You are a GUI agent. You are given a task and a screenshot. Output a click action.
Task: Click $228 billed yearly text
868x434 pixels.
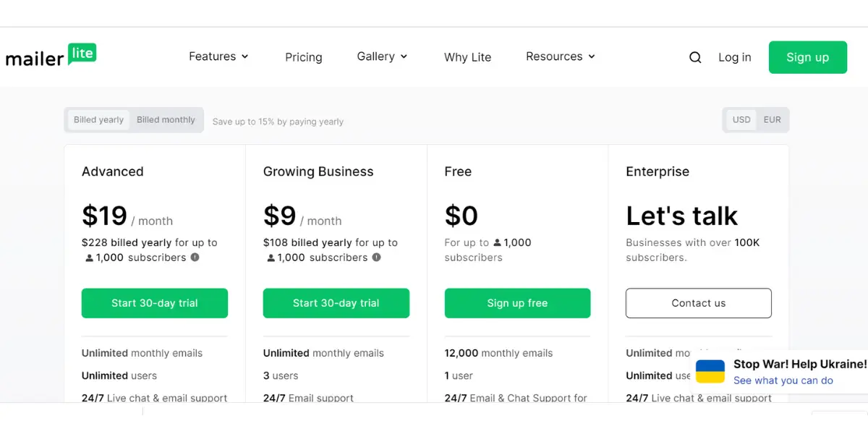(127, 242)
